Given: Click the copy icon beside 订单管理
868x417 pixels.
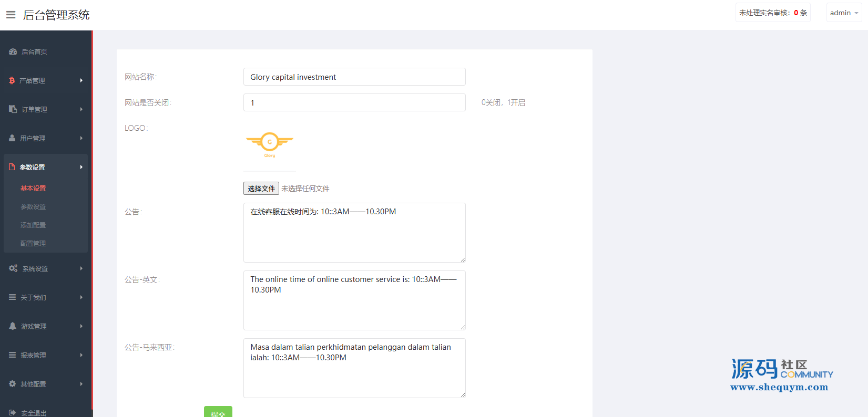Looking at the screenshot, I should tap(13, 109).
